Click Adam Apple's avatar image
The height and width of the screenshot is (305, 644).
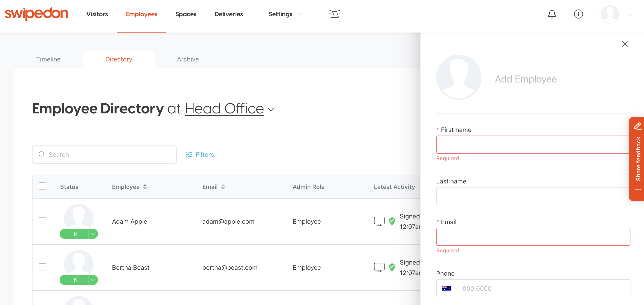[x=79, y=217]
